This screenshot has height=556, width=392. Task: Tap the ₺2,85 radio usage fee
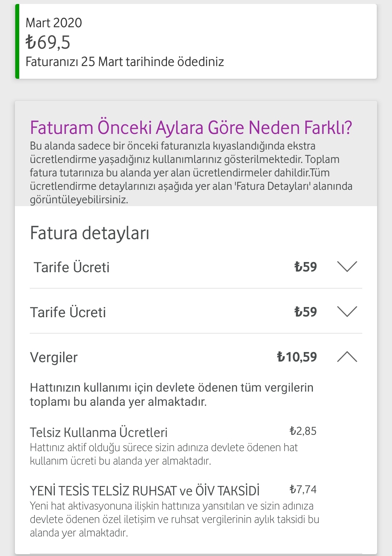click(x=303, y=431)
